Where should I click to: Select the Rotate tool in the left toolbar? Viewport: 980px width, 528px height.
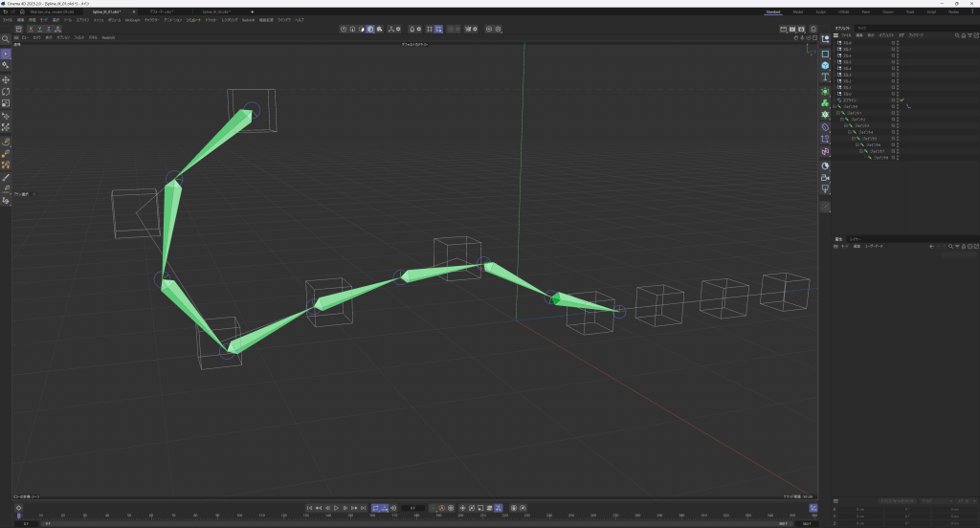[x=6, y=91]
